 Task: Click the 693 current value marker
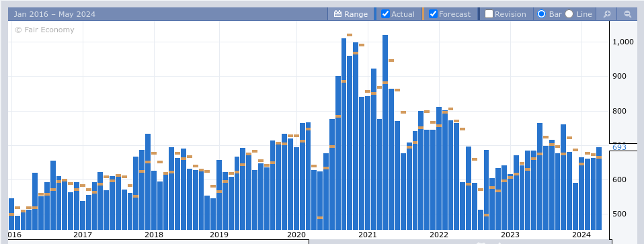coord(619,147)
